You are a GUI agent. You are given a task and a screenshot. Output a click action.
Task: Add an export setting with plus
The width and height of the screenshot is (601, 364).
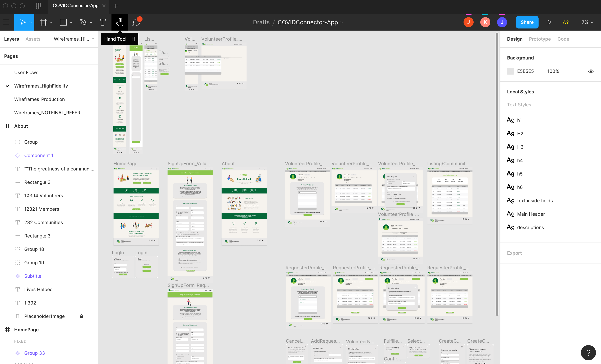pos(591,253)
